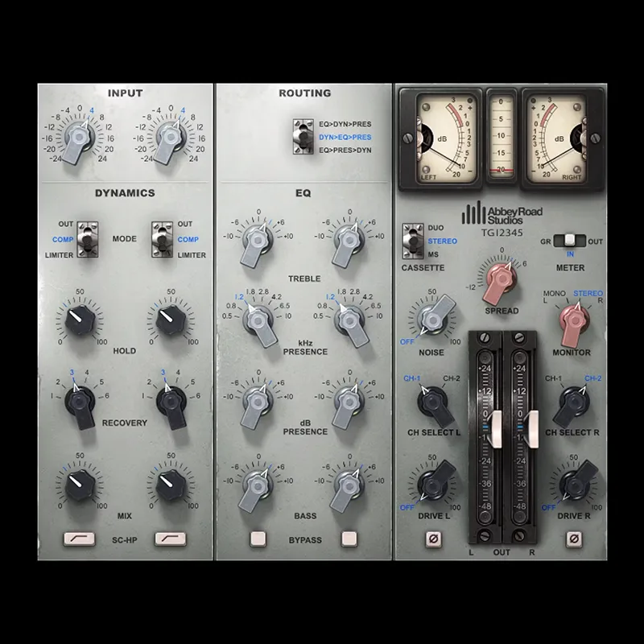This screenshot has height=644, width=644.
Task: Flip the right dynamics MODE switch
Action: (162, 239)
